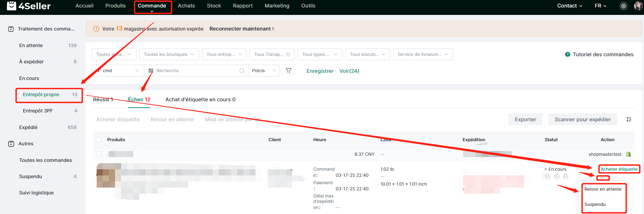Viewport: 644px width, 214px height.
Task: Switch to the Réussi tab
Action: [103, 100]
